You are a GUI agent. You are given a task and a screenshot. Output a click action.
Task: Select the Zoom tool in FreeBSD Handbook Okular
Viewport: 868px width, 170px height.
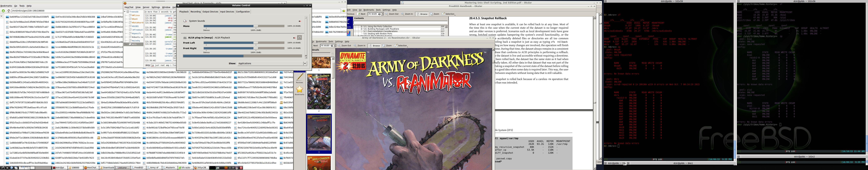435,14
